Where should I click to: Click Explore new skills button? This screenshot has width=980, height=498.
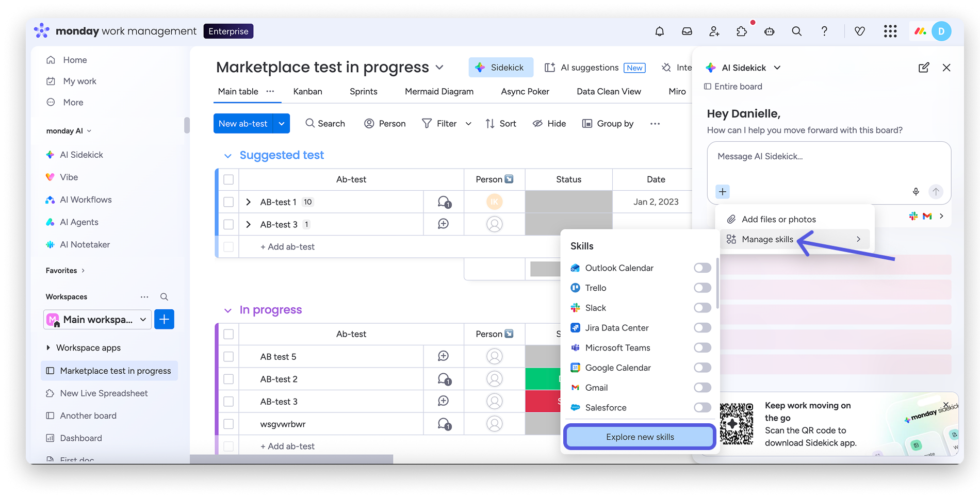click(x=640, y=437)
